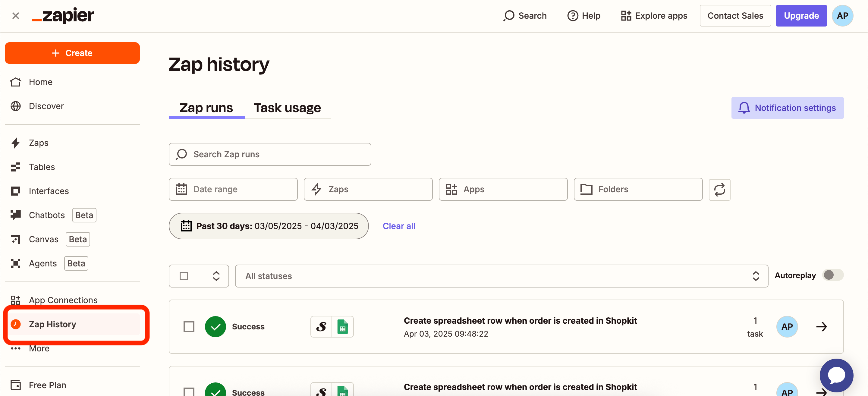Tick the select-all runs checkbox
This screenshot has height=396, width=868.
coord(184,276)
